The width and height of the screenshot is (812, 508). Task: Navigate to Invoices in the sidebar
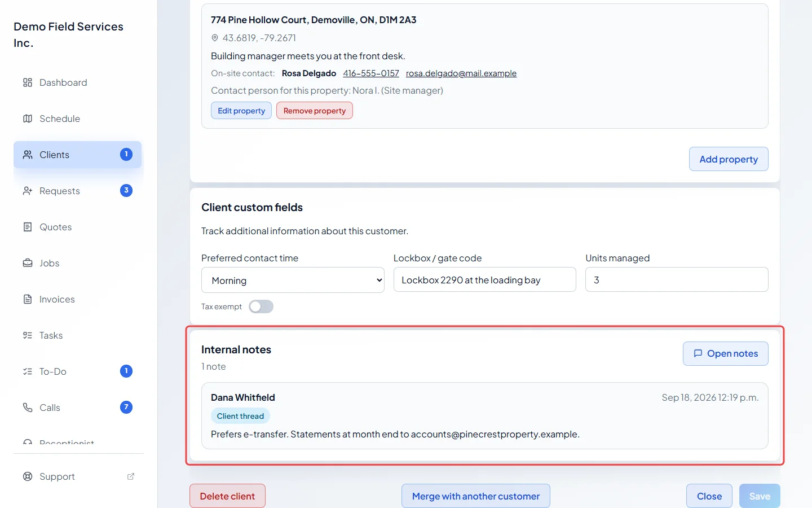coord(78,299)
